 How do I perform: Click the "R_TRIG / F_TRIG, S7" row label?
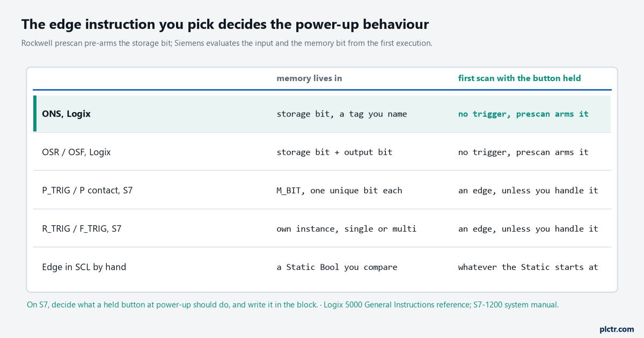[x=82, y=229]
